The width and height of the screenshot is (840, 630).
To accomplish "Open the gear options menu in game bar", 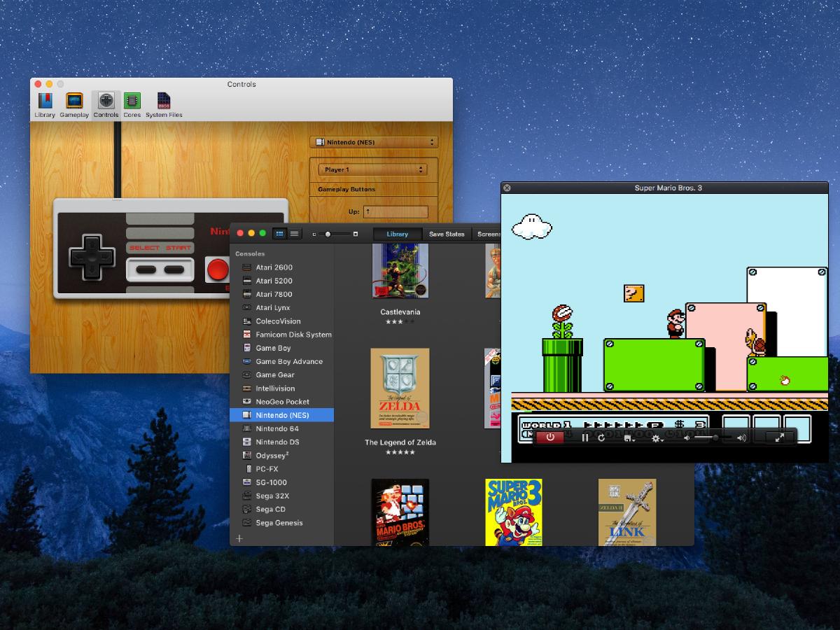I will click(x=657, y=437).
